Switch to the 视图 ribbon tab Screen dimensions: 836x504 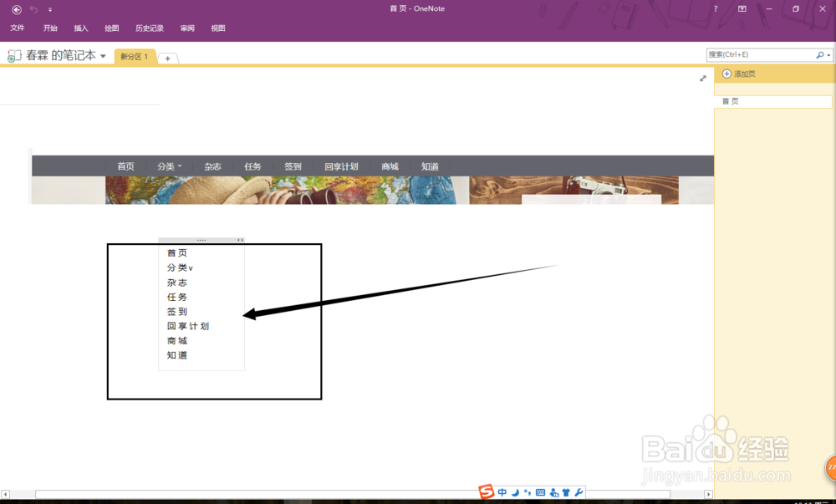coord(218,28)
